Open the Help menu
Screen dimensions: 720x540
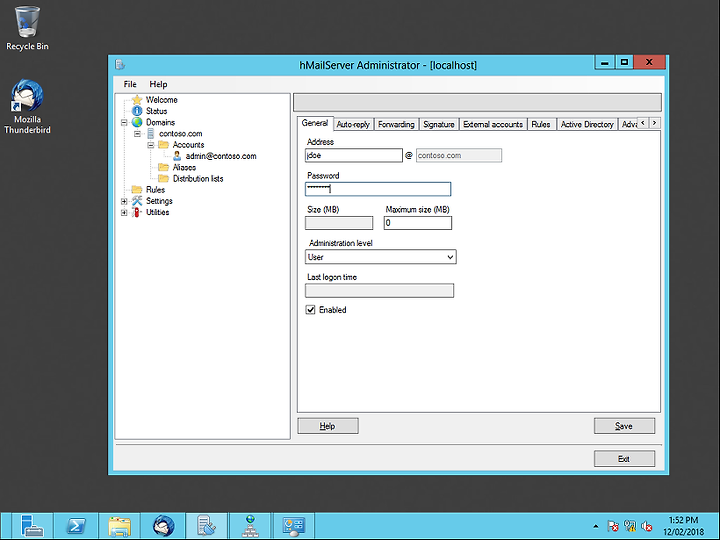click(x=158, y=84)
